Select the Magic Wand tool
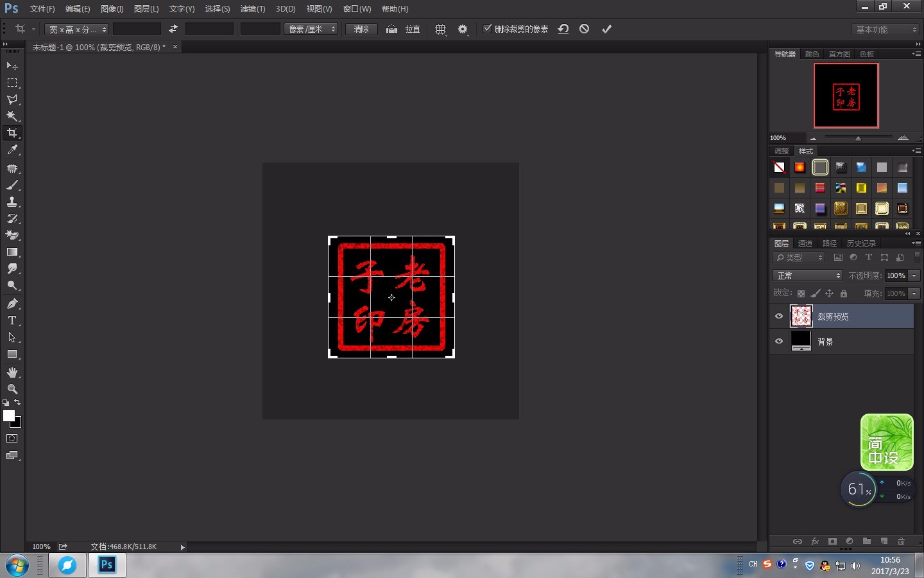Screen dimensions: 924x578 click(x=12, y=116)
